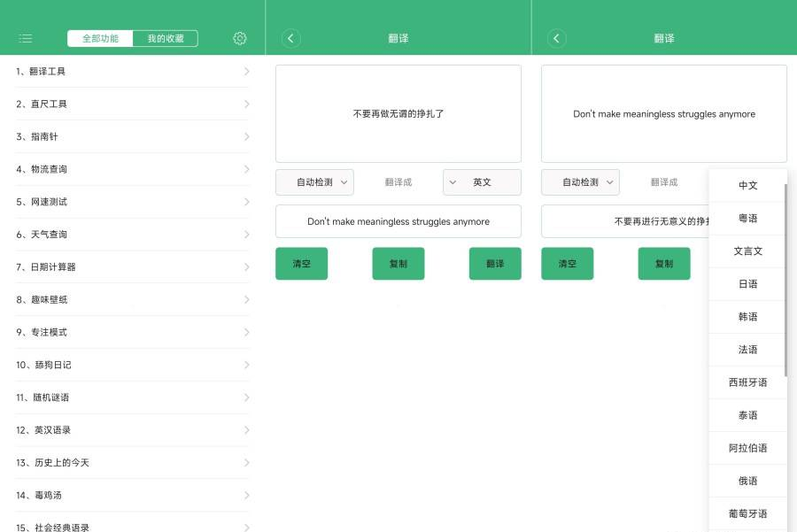Open the settings gear icon
The image size is (797, 532).
tap(240, 38)
